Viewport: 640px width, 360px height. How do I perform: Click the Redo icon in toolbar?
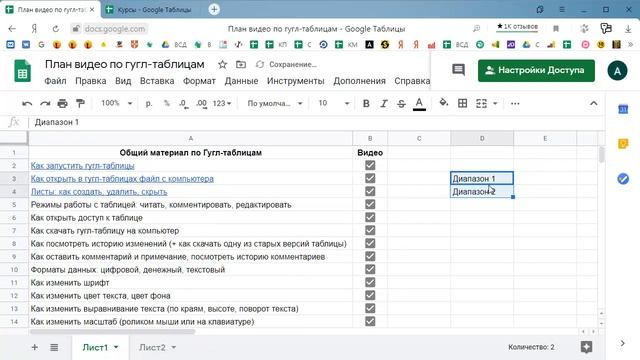point(45,104)
